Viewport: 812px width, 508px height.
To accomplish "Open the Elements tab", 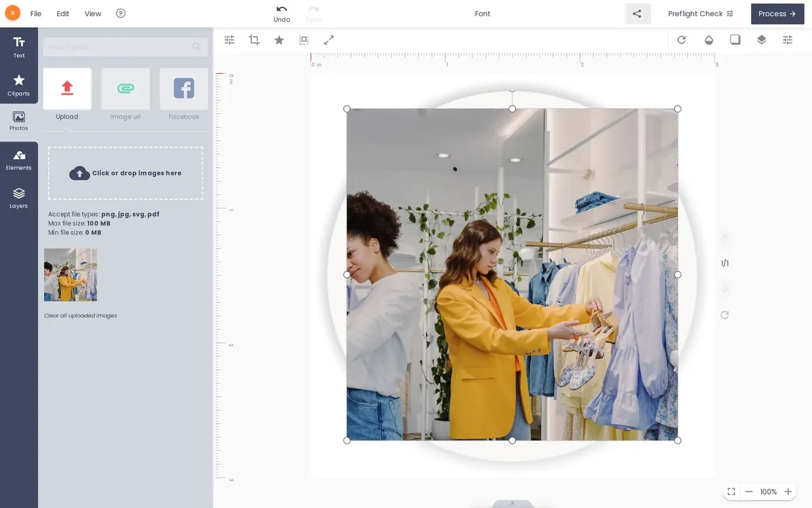I will click(x=19, y=160).
